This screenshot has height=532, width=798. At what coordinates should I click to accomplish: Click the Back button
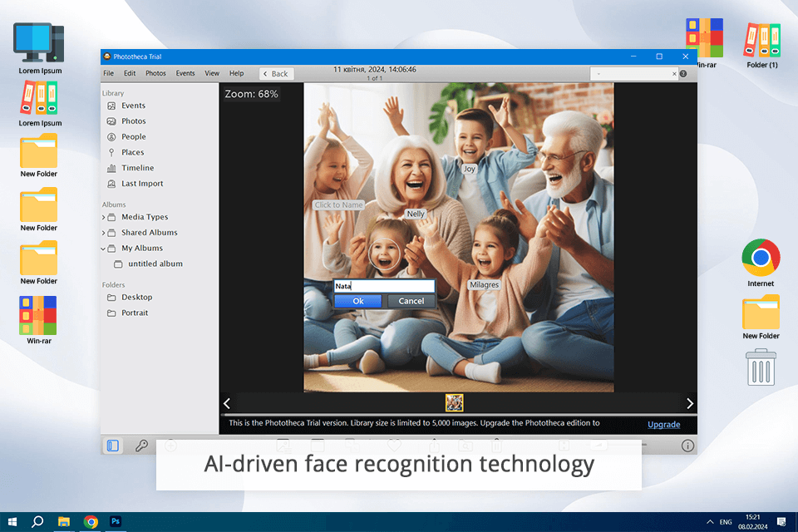coord(276,74)
